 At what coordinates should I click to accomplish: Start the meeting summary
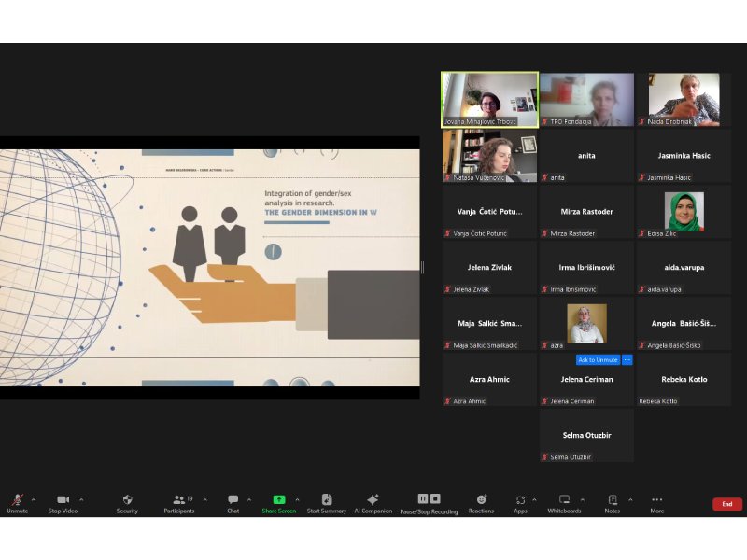[x=327, y=500]
